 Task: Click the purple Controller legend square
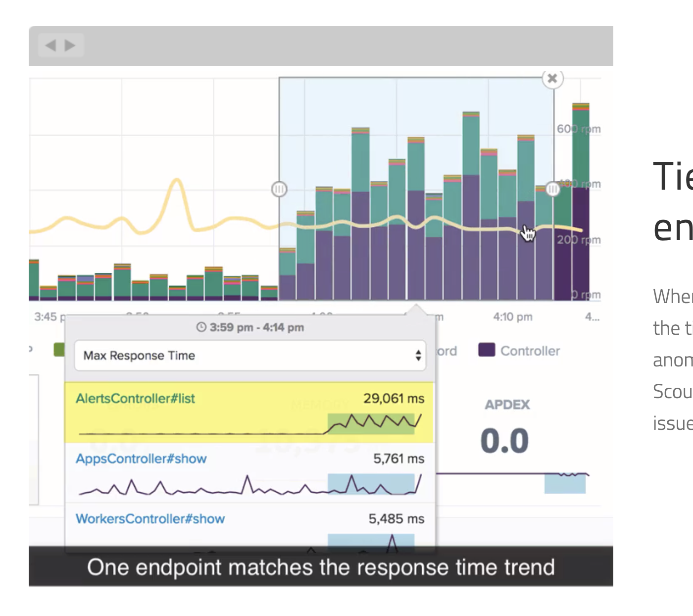[x=487, y=351]
